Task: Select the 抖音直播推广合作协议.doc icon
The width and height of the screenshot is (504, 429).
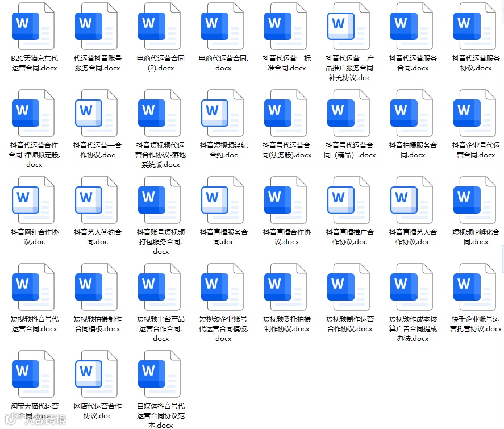Action: (348, 200)
